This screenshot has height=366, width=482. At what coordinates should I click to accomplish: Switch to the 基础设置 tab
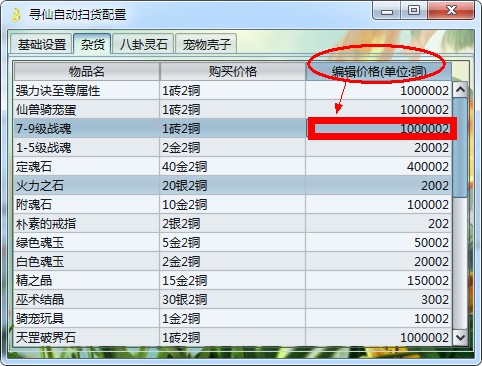41,44
